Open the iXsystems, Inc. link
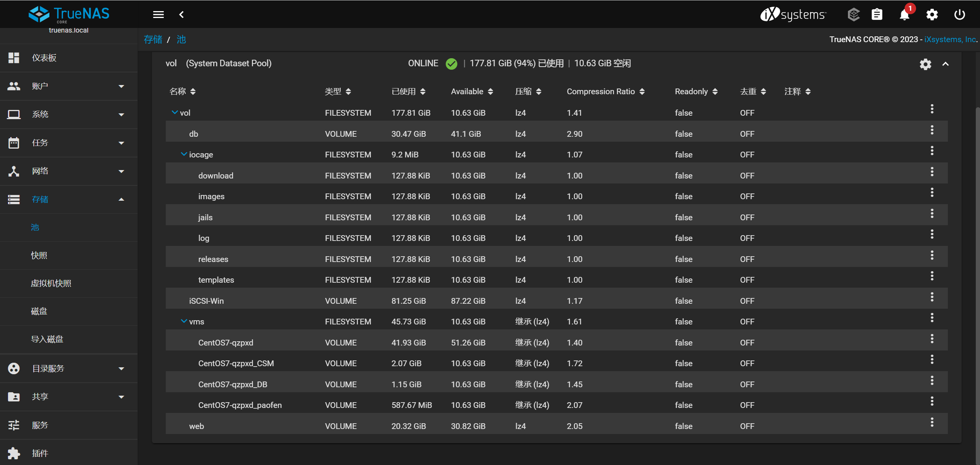This screenshot has height=465, width=980. coord(950,39)
